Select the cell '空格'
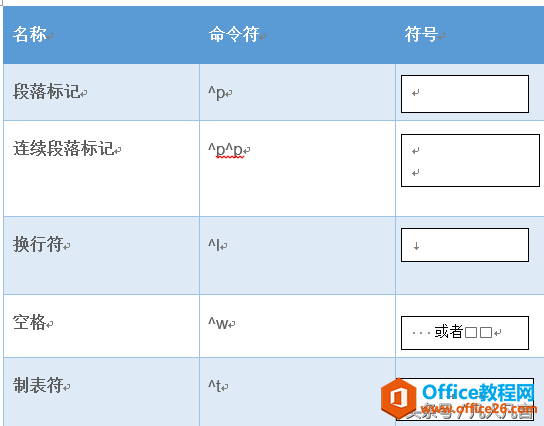The image size is (544, 426). pos(101,326)
